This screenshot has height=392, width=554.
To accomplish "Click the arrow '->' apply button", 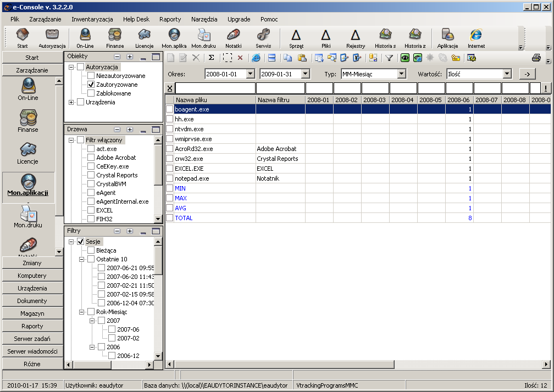I will tap(527, 74).
